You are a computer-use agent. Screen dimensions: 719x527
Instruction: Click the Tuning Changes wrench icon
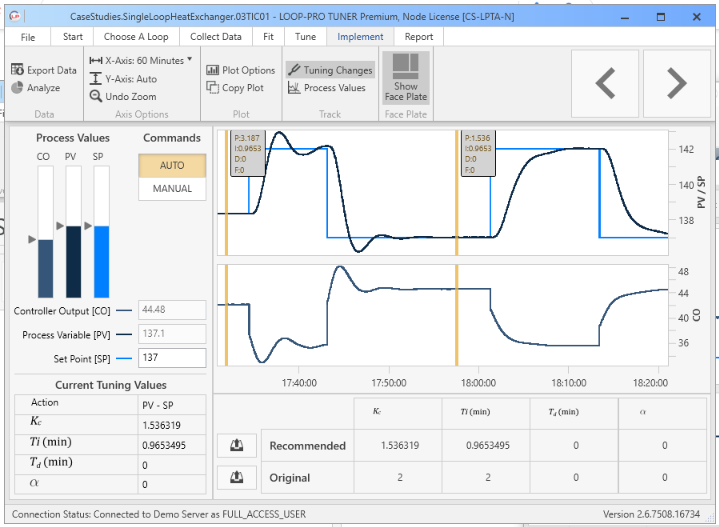(x=294, y=70)
